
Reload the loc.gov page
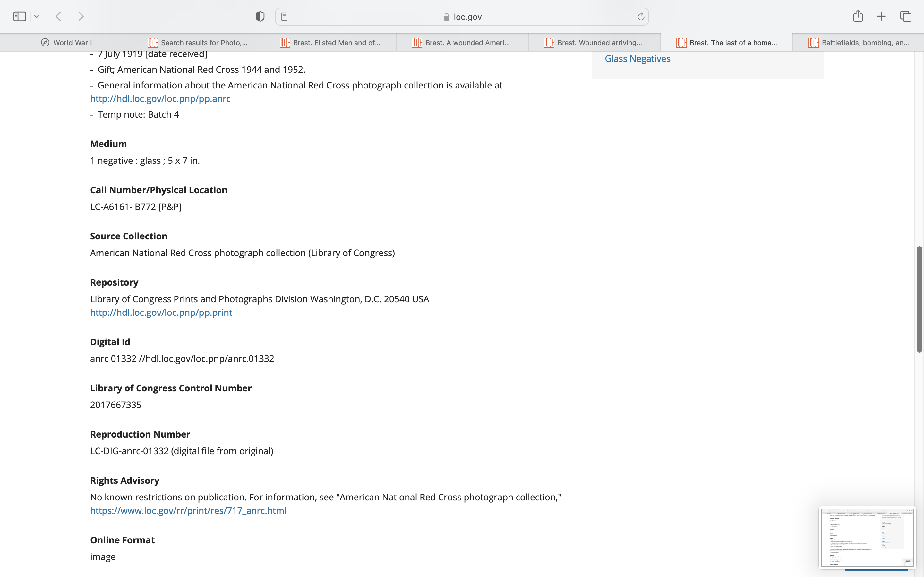(x=641, y=16)
